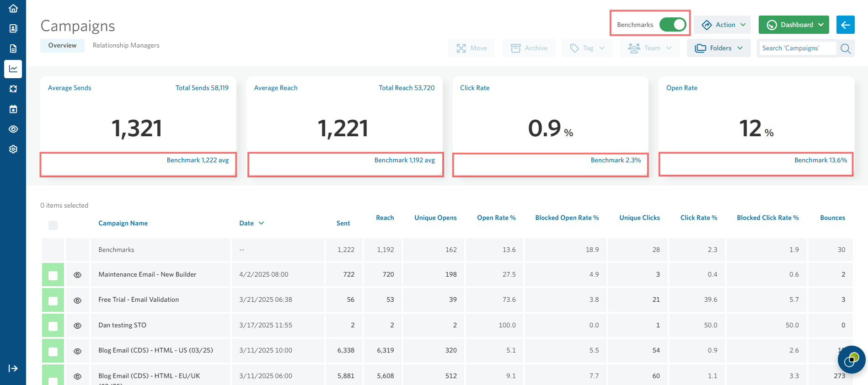Open the Action dropdown
868x385 pixels.
(x=722, y=25)
